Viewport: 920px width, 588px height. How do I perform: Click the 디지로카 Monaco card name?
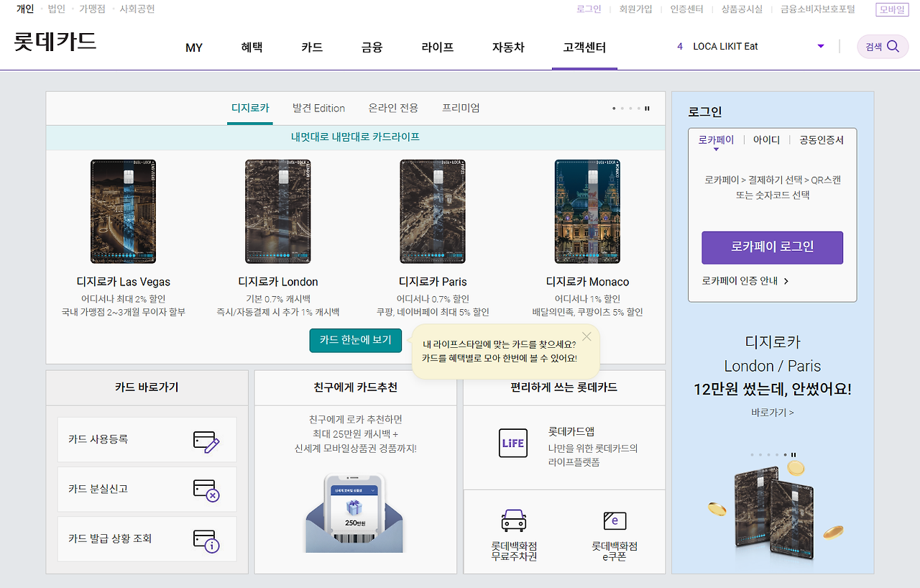click(587, 282)
